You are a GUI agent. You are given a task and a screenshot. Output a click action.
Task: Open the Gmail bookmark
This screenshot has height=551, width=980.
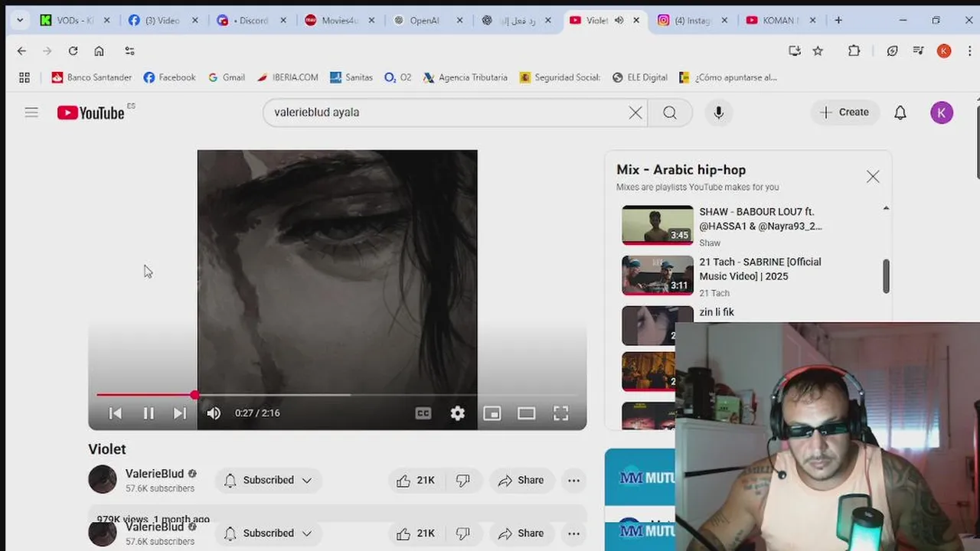(226, 77)
